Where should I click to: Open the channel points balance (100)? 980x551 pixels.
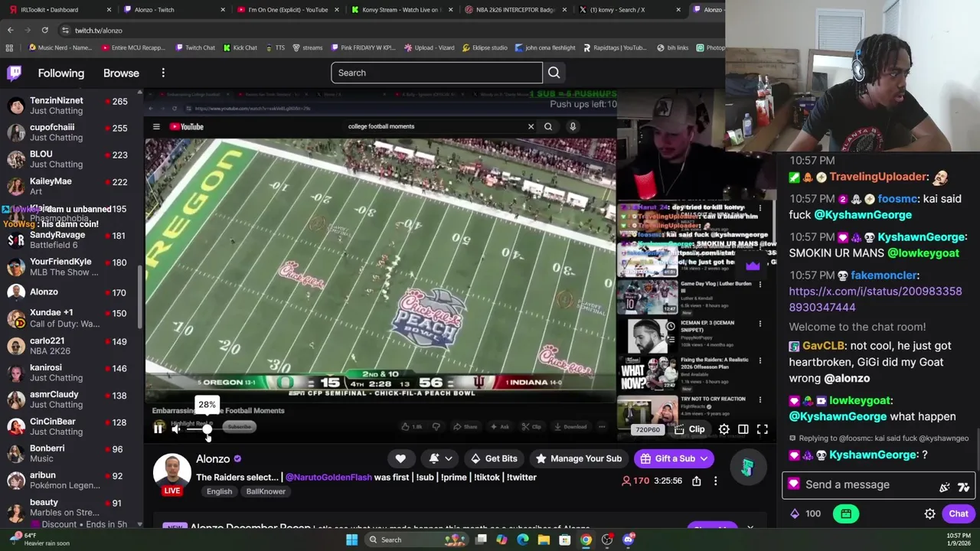pyautogui.click(x=805, y=514)
